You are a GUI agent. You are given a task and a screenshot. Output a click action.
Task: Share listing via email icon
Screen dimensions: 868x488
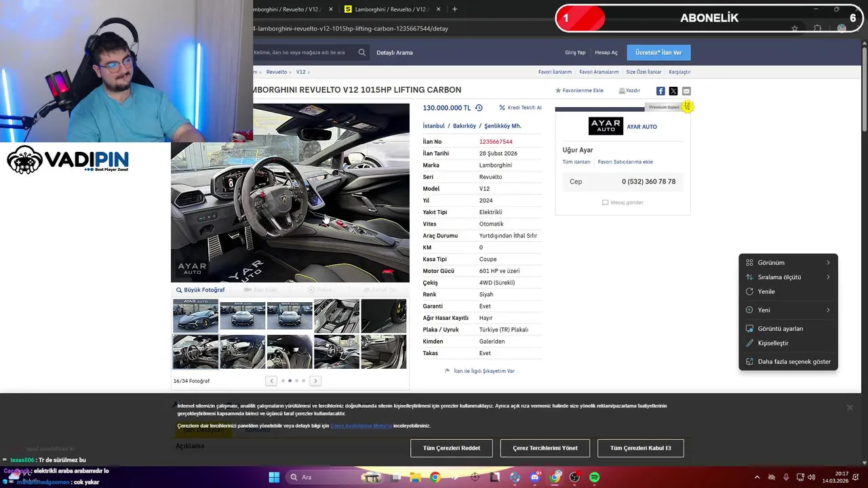(x=686, y=91)
